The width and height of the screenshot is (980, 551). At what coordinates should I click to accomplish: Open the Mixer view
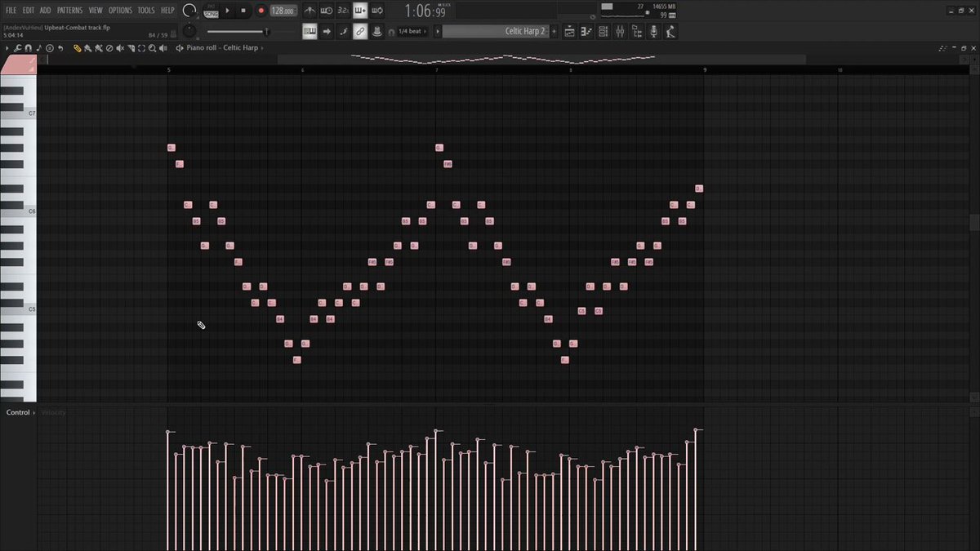pyautogui.click(x=620, y=32)
